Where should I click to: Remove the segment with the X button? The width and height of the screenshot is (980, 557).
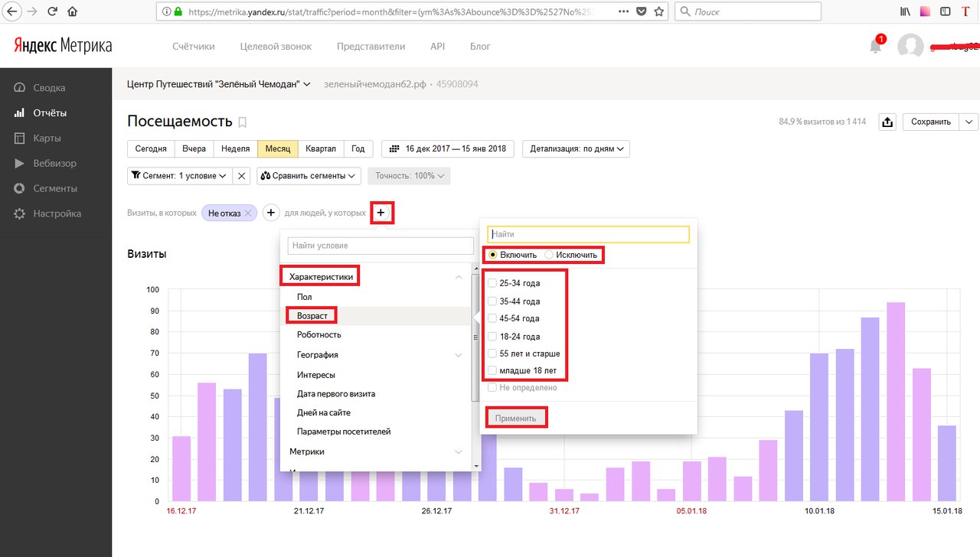242,176
